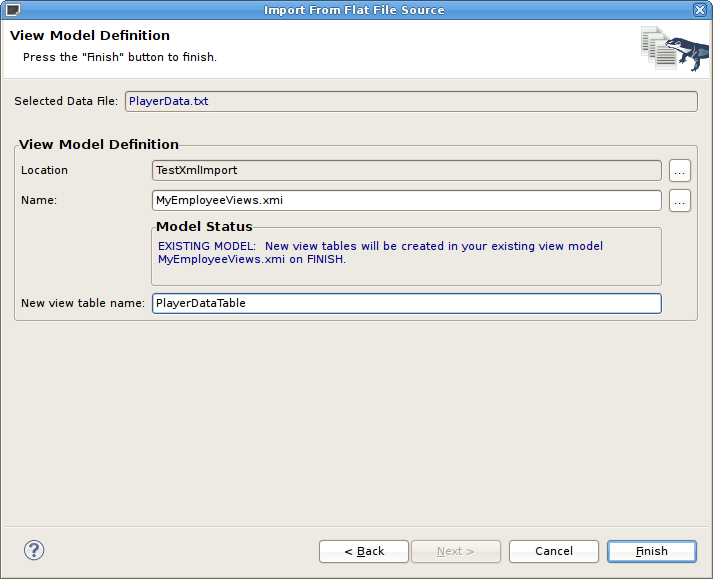Click the Model Status group title
The image size is (713, 579).
pos(204,226)
